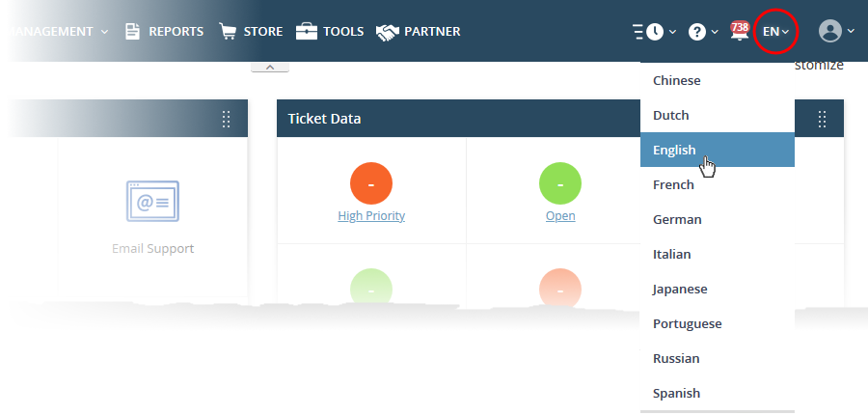868x415 pixels.
Task: Click the left widget's drag handle dots
Action: pyautogui.click(x=226, y=119)
